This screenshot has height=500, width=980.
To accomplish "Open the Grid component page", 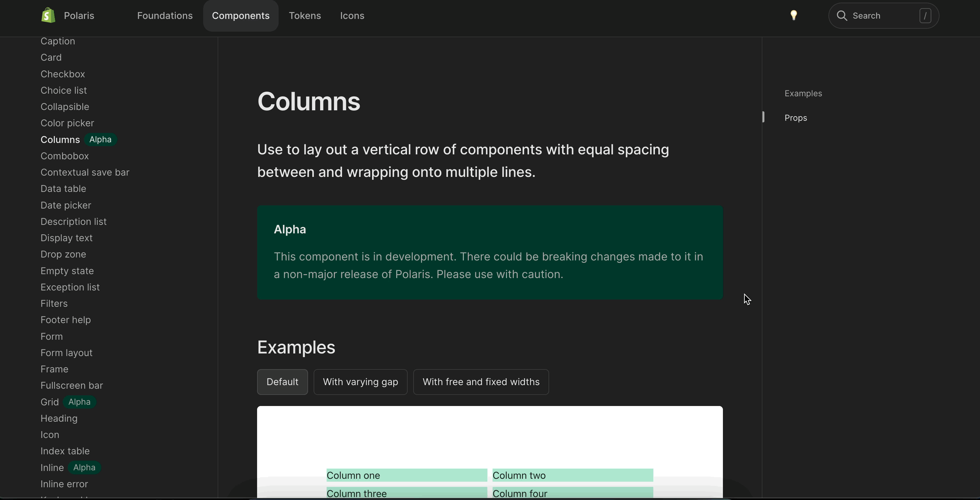I will (50, 402).
